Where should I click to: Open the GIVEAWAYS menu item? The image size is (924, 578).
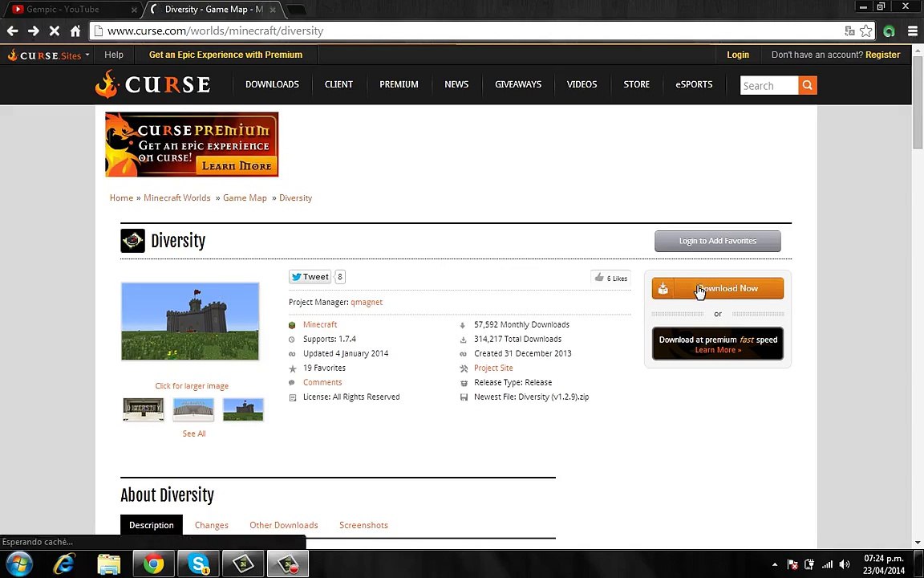pos(518,84)
